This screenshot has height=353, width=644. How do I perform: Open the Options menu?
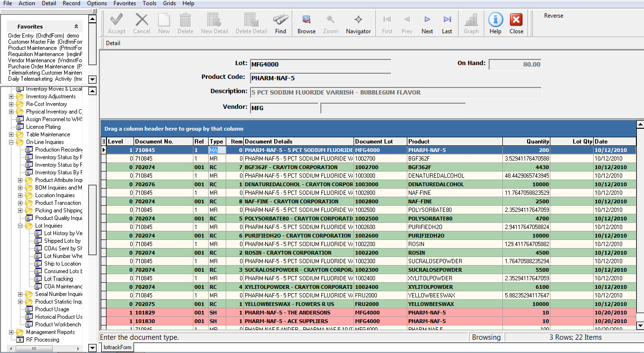point(96,3)
